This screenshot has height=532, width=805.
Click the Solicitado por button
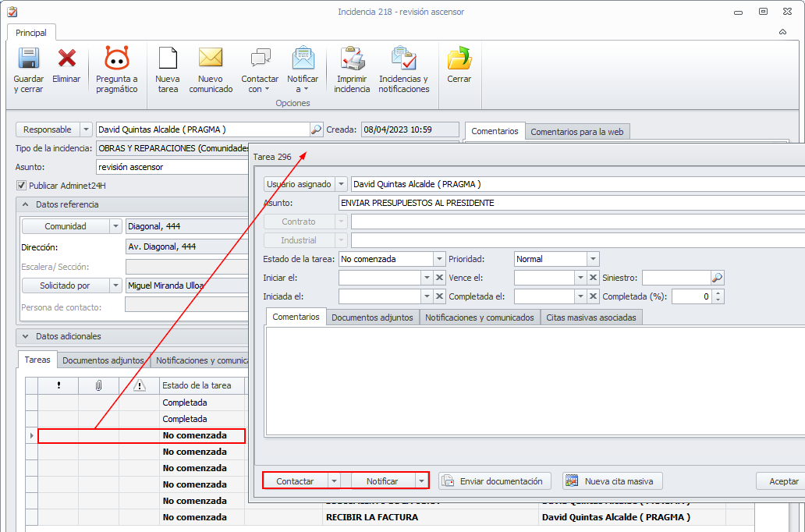(65, 286)
